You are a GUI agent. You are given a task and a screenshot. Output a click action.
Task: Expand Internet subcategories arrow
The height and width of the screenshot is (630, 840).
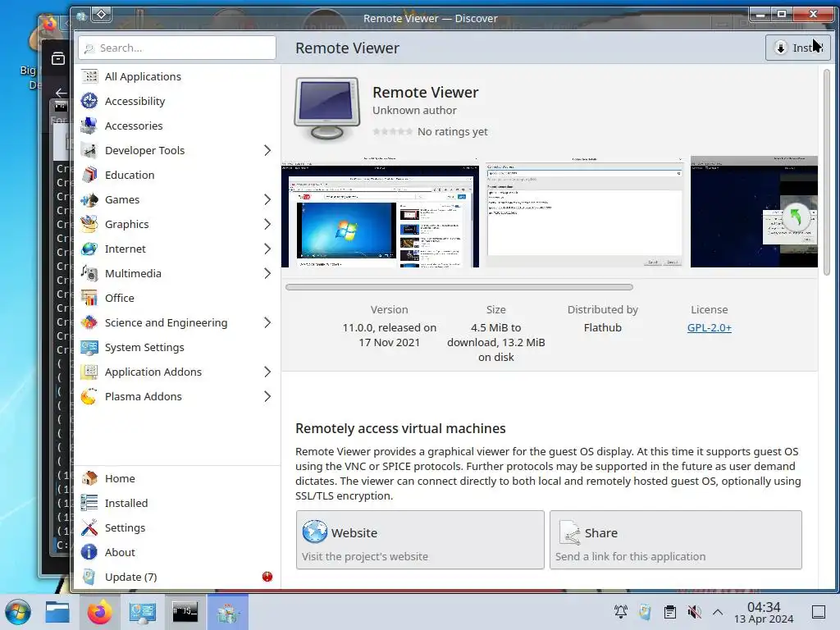point(267,249)
